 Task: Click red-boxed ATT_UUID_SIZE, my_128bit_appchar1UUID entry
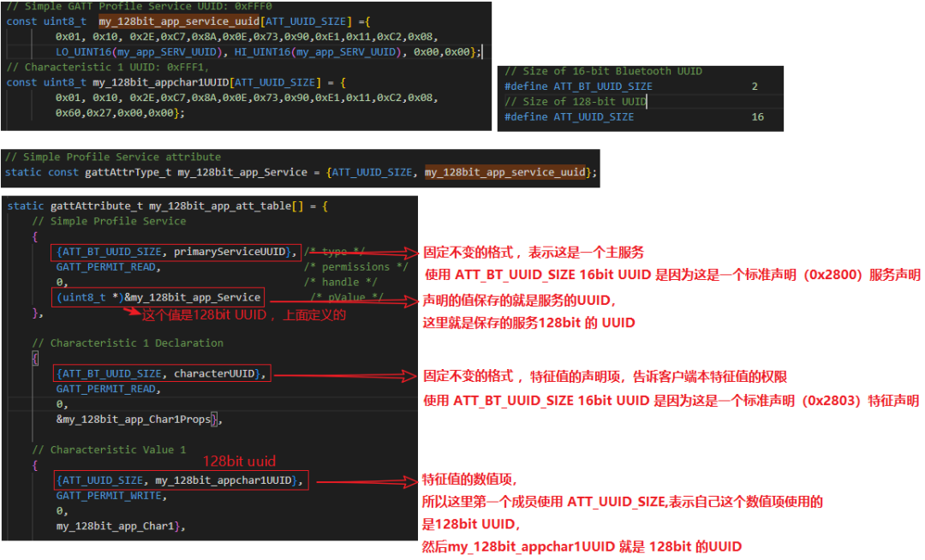pyautogui.click(x=180, y=480)
